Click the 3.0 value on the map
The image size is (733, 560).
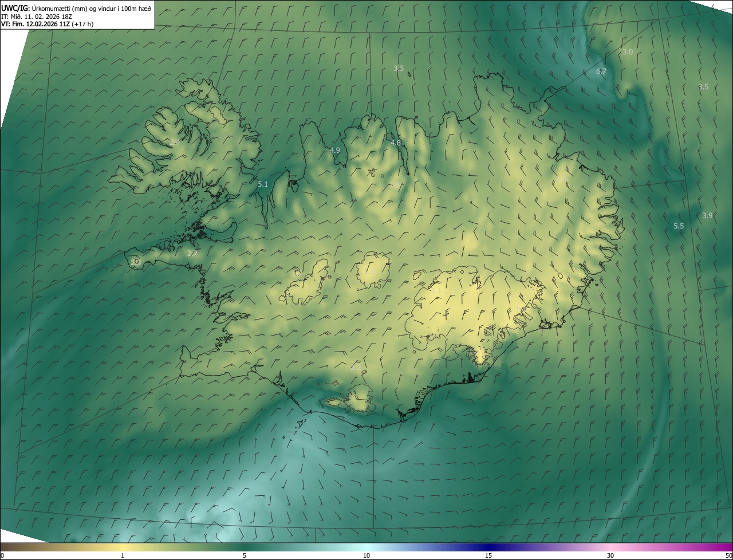(628, 52)
